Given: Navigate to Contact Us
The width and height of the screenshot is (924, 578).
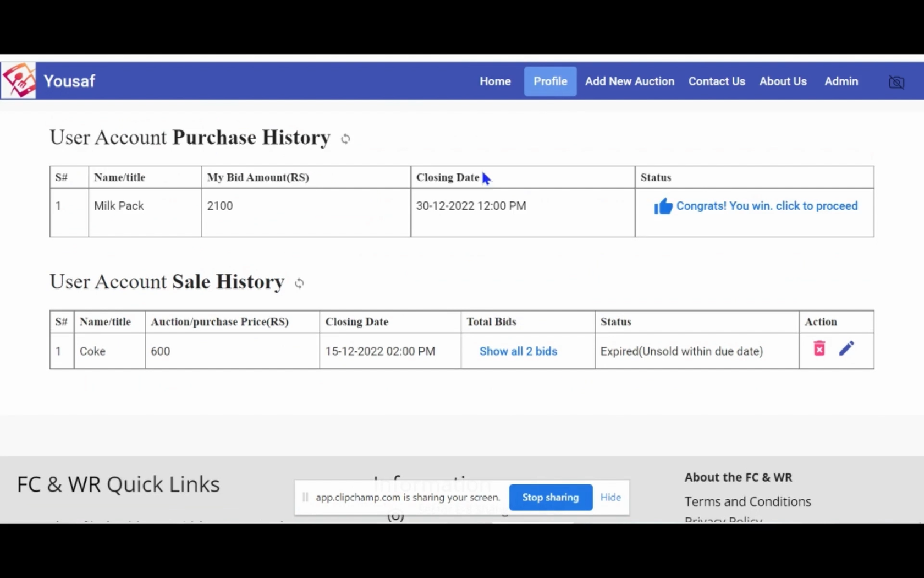Looking at the screenshot, I should tap(717, 81).
